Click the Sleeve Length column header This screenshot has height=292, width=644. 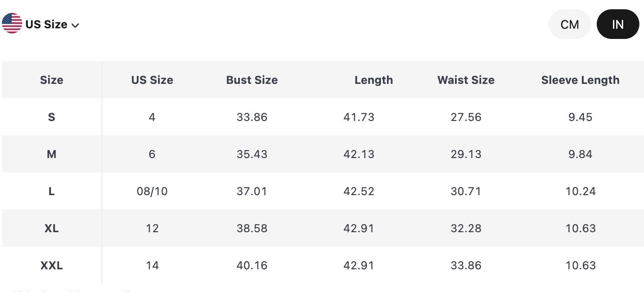(x=580, y=80)
